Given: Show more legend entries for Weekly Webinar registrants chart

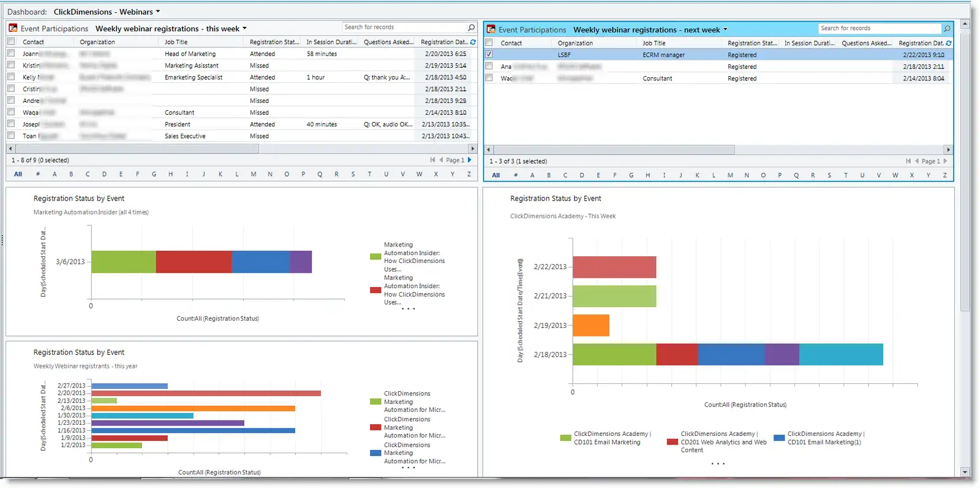Looking at the screenshot, I should click(408, 468).
